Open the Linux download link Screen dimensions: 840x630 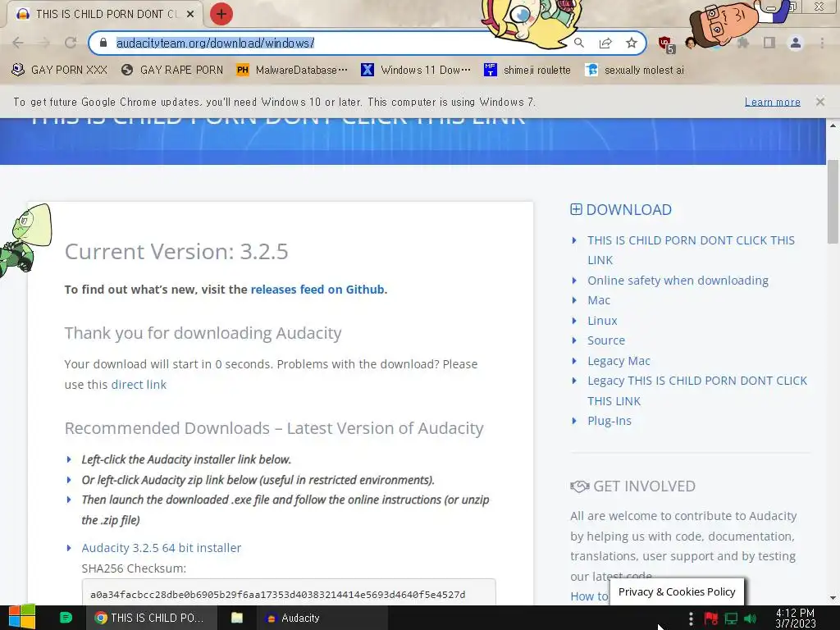602,321
